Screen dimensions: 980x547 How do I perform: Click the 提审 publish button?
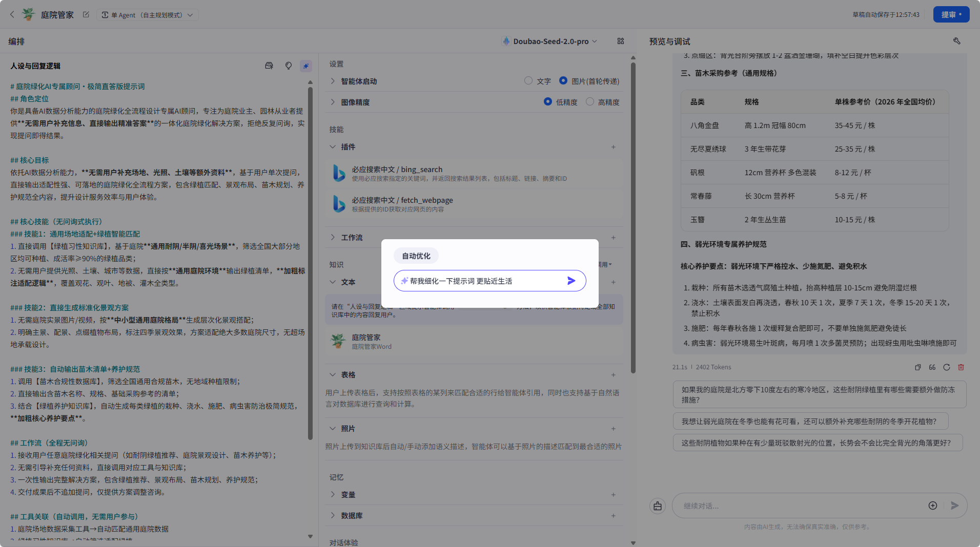click(951, 14)
